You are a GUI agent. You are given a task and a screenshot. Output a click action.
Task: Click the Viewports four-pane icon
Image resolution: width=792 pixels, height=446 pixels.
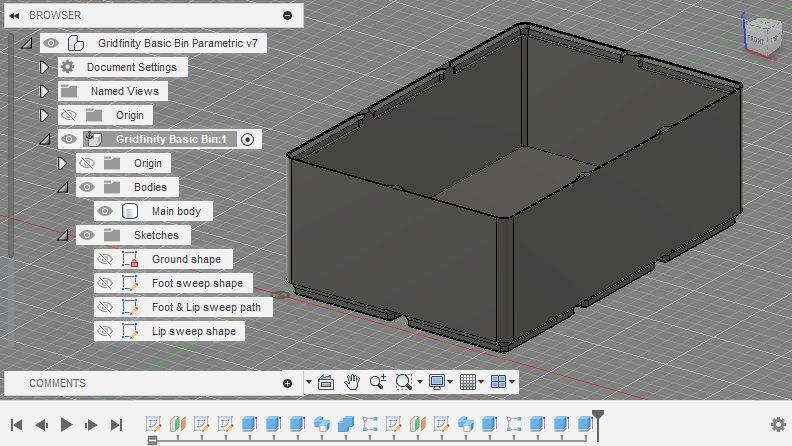[499, 382]
